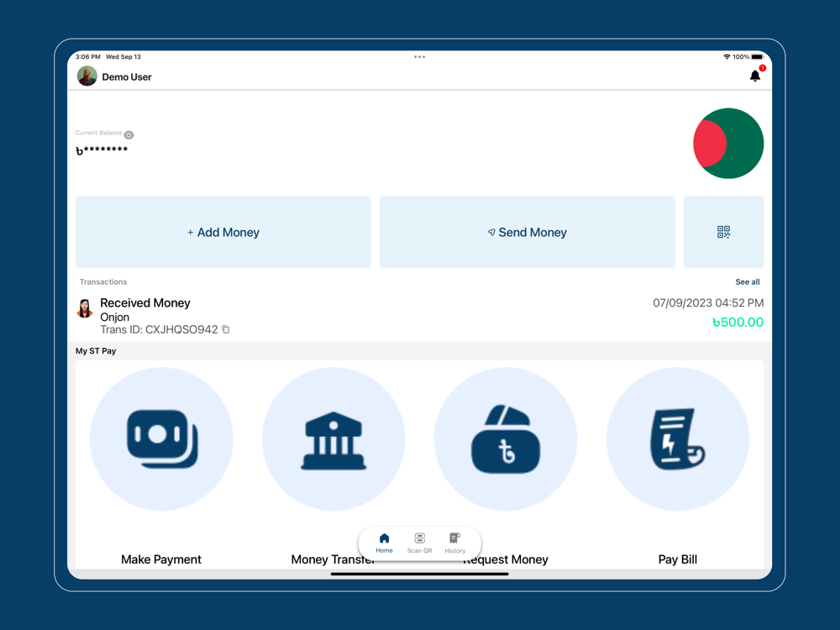
Task: Tap the Make Payment label
Action: tap(161, 559)
